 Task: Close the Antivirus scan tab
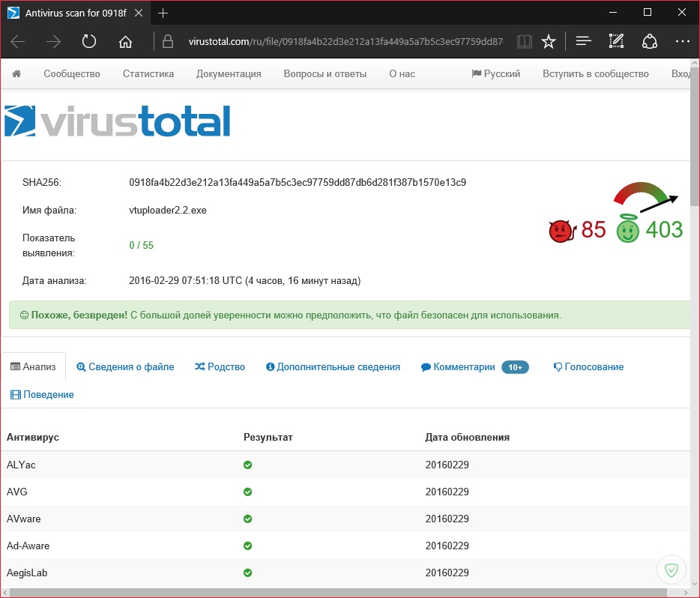(139, 13)
